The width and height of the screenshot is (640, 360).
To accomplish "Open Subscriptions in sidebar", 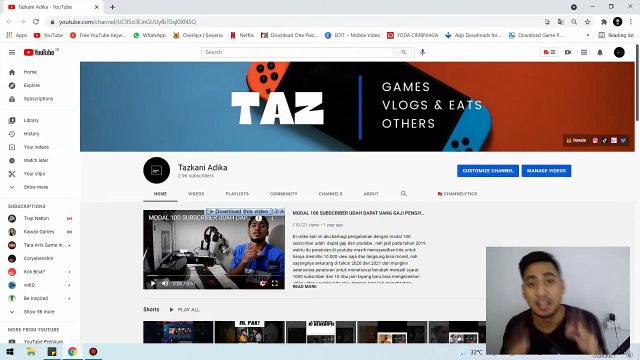I will (38, 99).
